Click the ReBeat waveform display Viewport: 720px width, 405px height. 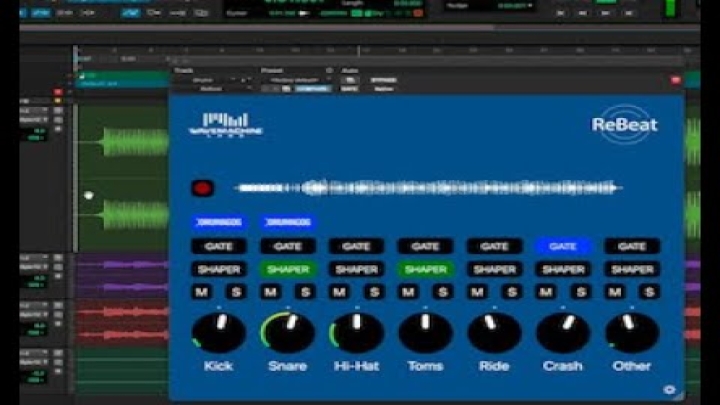[x=428, y=188]
